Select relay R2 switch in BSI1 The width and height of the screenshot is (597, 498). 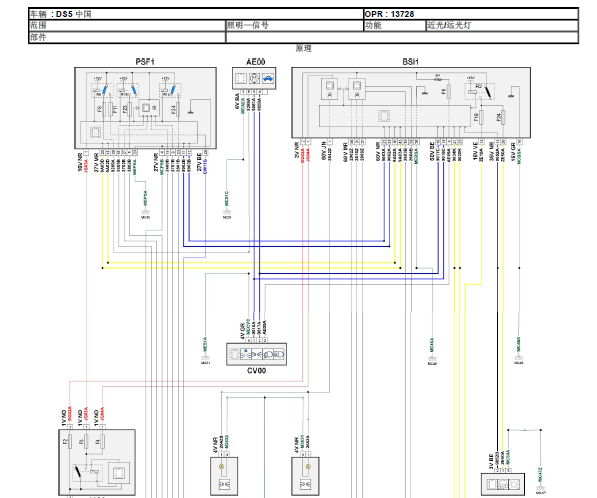(x=488, y=91)
